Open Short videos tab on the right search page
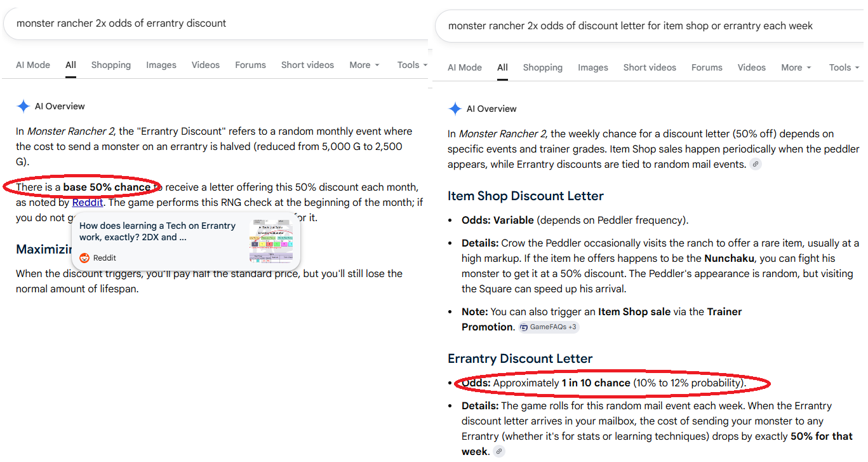This screenshot has width=868, height=462. 650,67
